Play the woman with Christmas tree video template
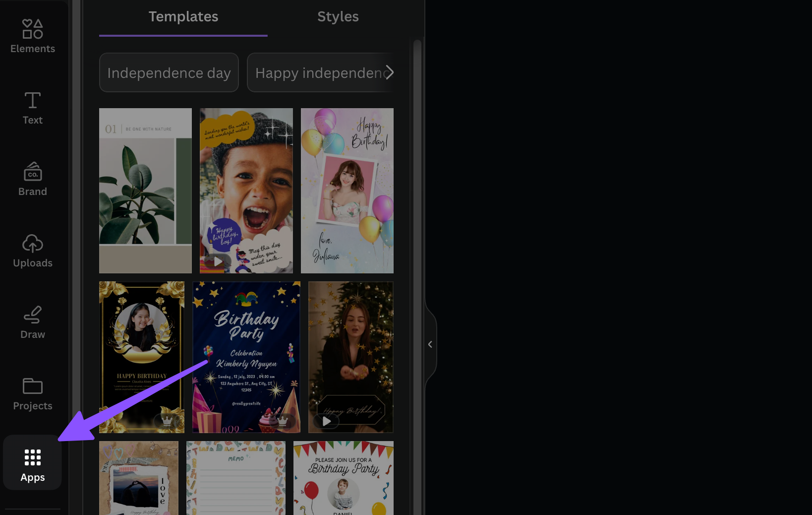This screenshot has height=515, width=812. click(x=327, y=421)
